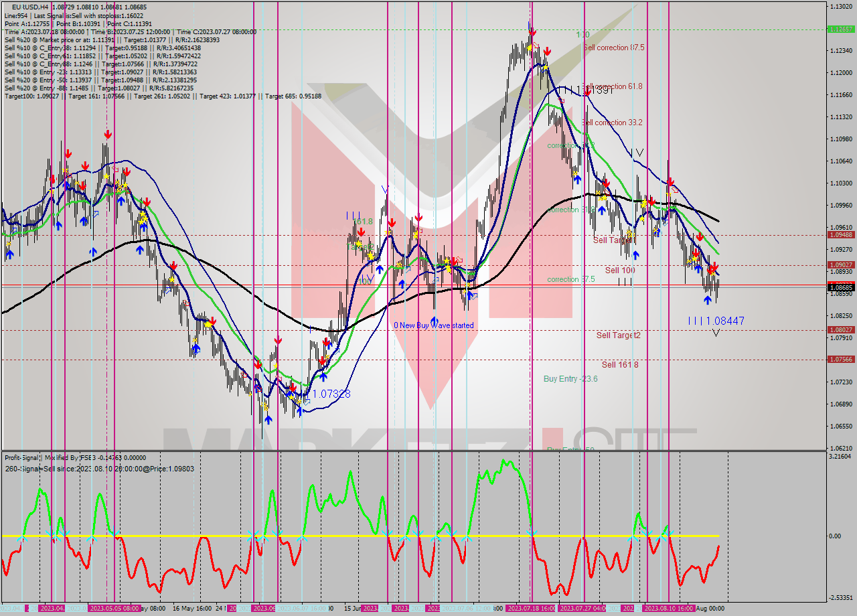This screenshot has width=857, height=616.
Task: Click the 'Sell 161.8' label
Action: coord(619,364)
